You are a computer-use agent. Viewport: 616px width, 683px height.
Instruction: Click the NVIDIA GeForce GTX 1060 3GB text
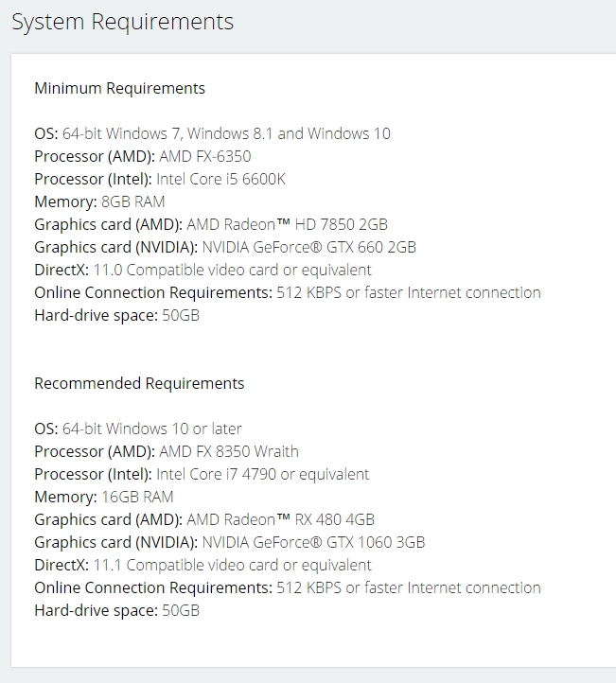click(x=313, y=542)
